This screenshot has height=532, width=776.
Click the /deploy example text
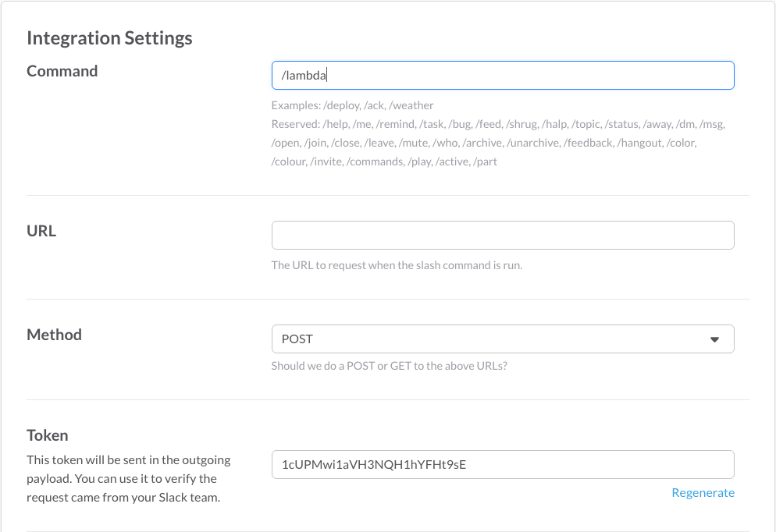pyautogui.click(x=339, y=105)
